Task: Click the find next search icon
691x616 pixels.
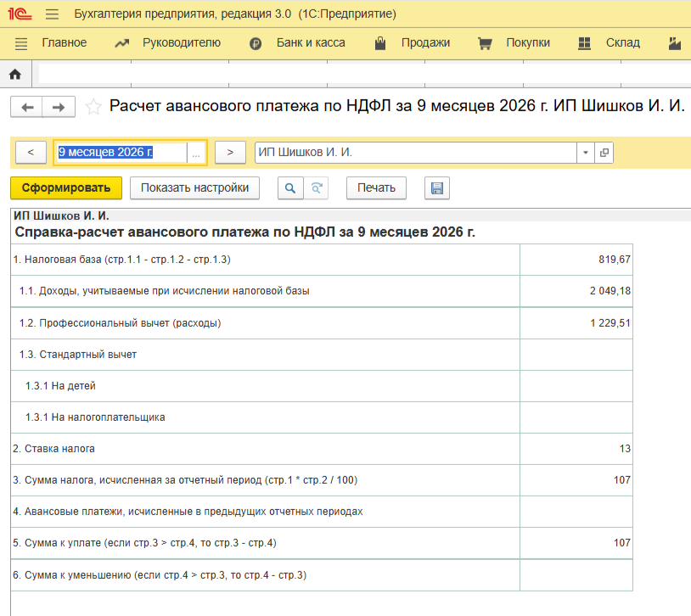Action: 316,188
